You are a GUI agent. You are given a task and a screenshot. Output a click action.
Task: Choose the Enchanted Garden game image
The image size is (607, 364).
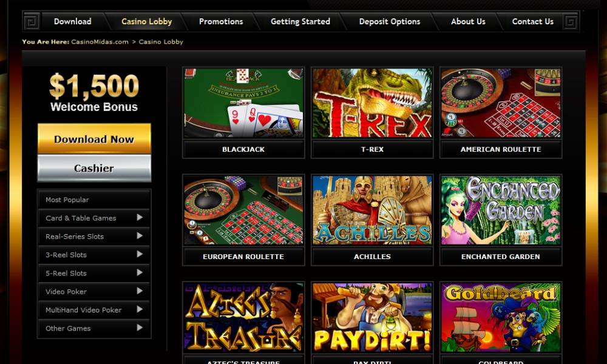pos(501,210)
